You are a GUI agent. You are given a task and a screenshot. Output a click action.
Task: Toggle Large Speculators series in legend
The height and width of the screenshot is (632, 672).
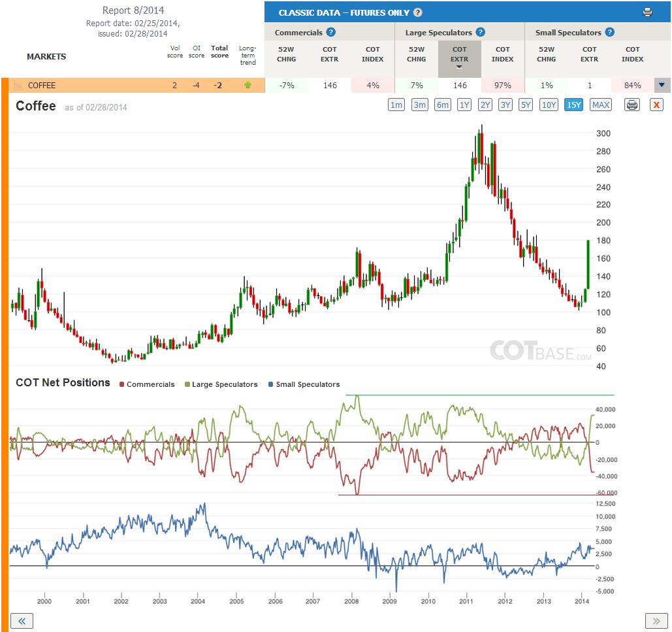pos(221,384)
